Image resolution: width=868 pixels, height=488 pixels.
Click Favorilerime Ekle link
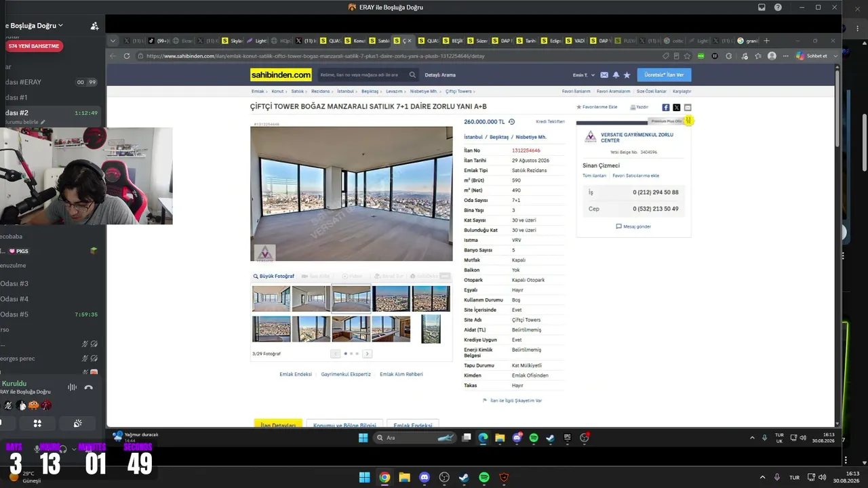point(597,107)
